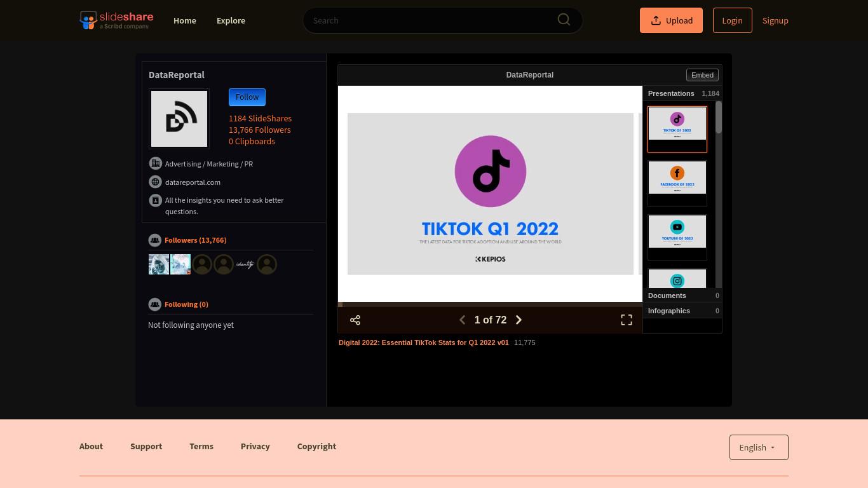Click the slide progress bar
This screenshot has width=868, height=488.
[490, 304]
